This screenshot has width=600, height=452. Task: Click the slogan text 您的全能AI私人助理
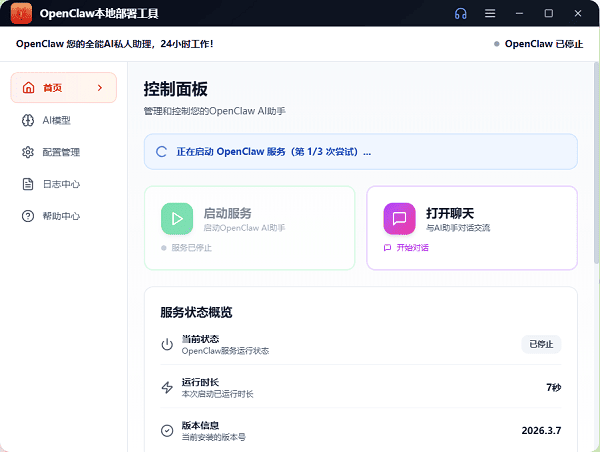(x=110, y=44)
